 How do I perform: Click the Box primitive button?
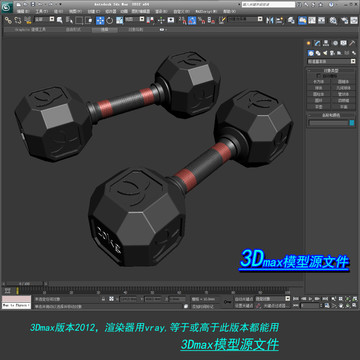319,81
